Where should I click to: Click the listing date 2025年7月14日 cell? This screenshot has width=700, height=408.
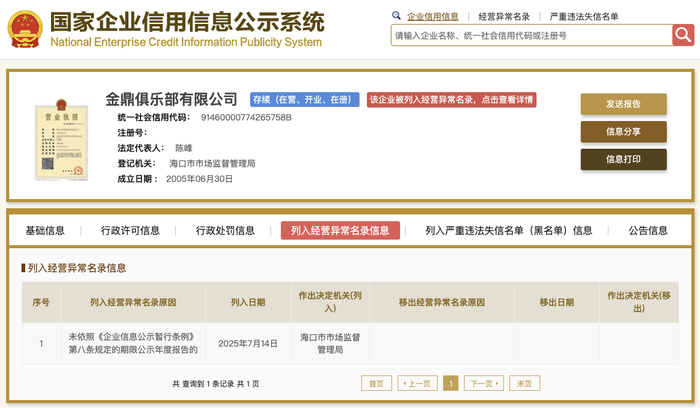pyautogui.click(x=248, y=343)
